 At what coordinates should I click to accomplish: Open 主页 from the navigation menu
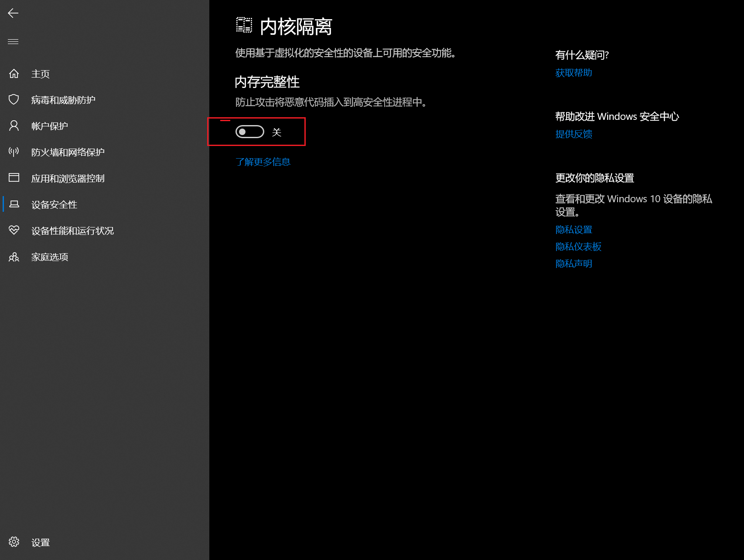pos(40,73)
